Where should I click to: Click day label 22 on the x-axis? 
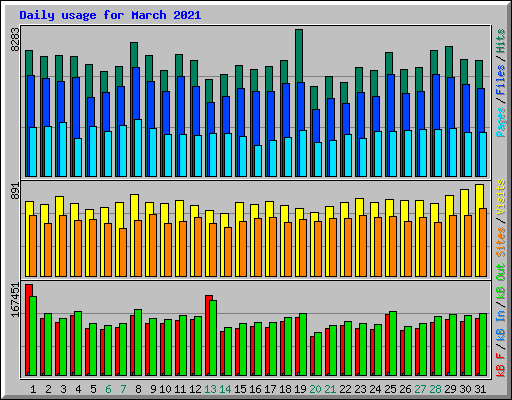345,389
